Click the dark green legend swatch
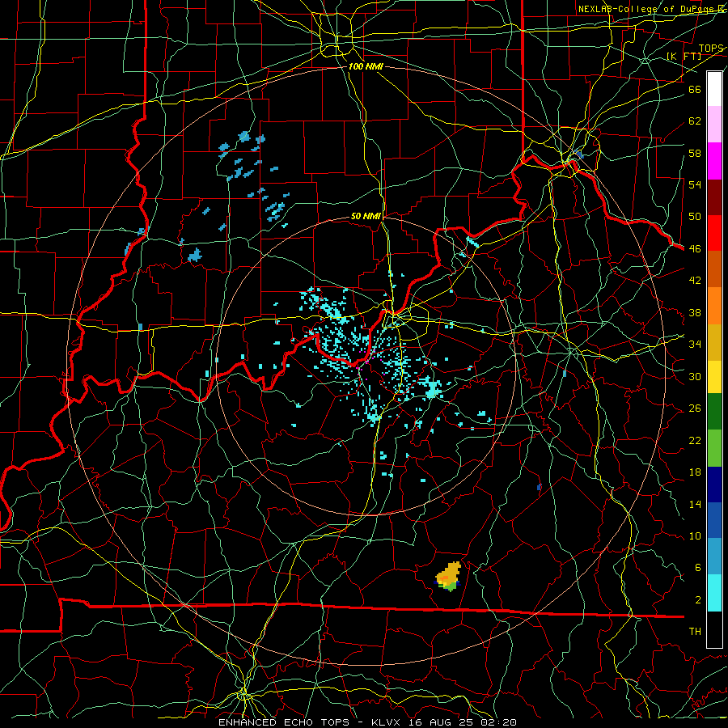 (714, 412)
